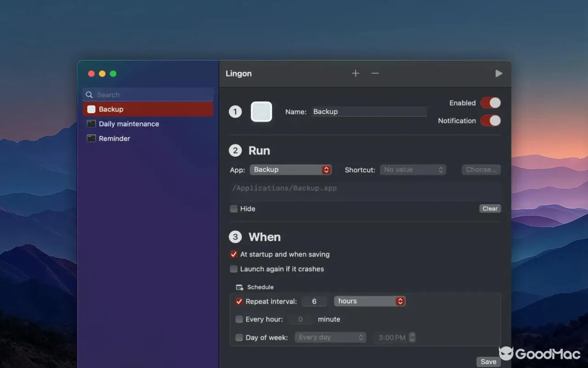
Task: Check the Every hour checkbox
Action: tap(239, 319)
